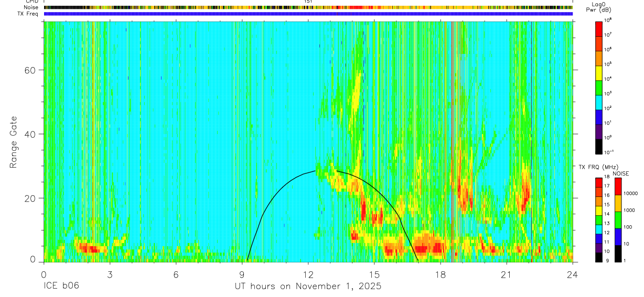
Task: Pick the green segment of the Lag0 Pwr color bar
Action: (599, 87)
